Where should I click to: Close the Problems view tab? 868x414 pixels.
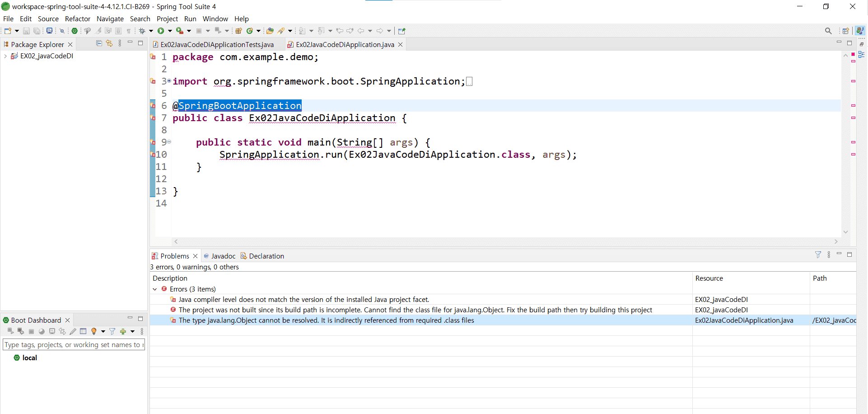195,256
